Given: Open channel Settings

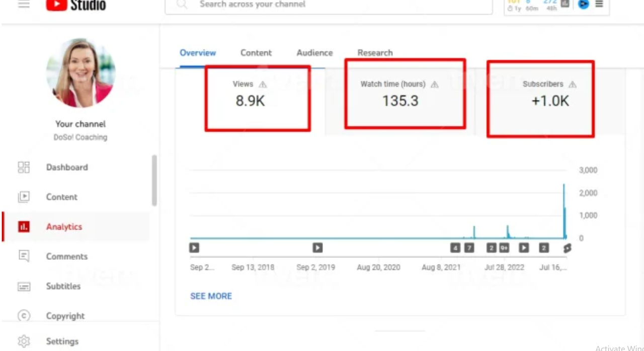Looking at the screenshot, I should pos(62,341).
